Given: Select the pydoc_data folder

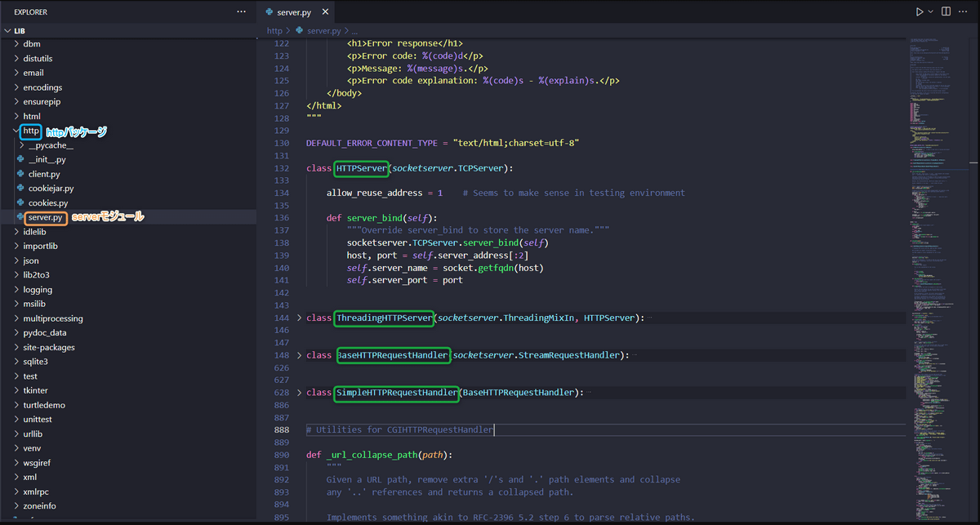Looking at the screenshot, I should coord(45,333).
